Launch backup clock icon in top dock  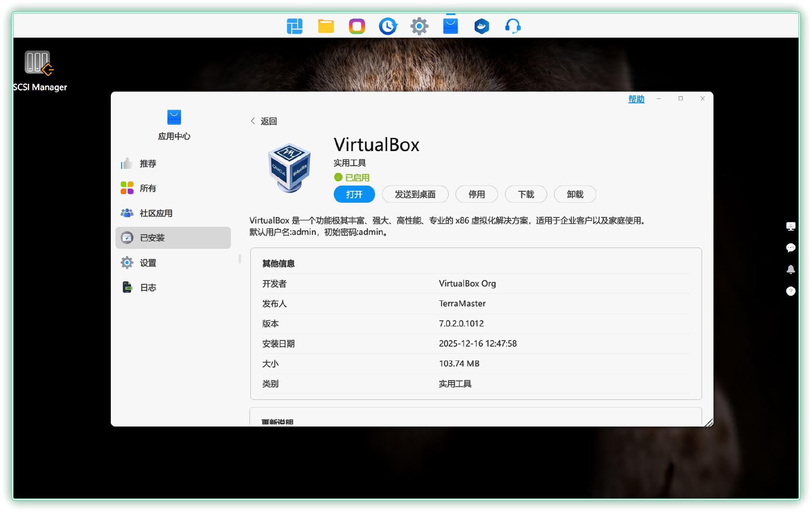pos(388,26)
